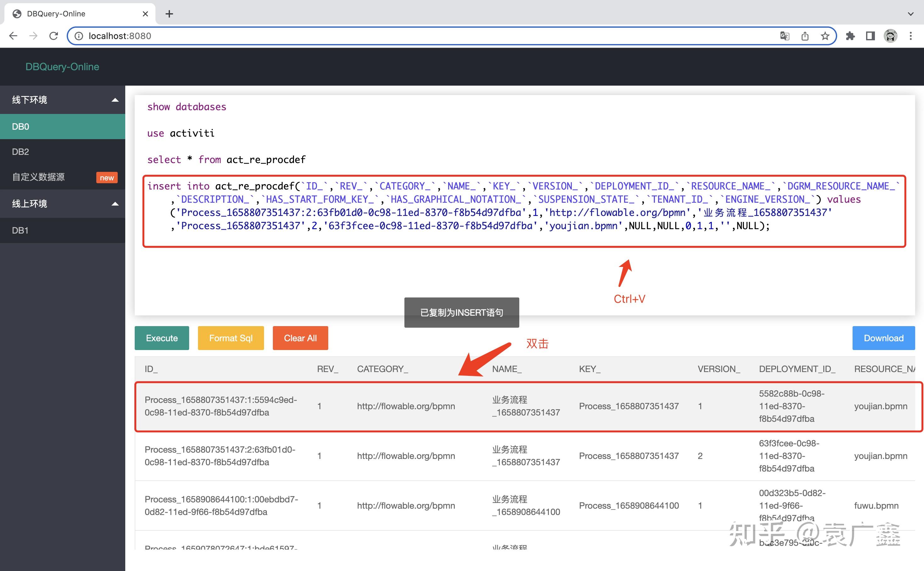Click the Format Sql button
This screenshot has width=924, height=571.
(x=231, y=338)
